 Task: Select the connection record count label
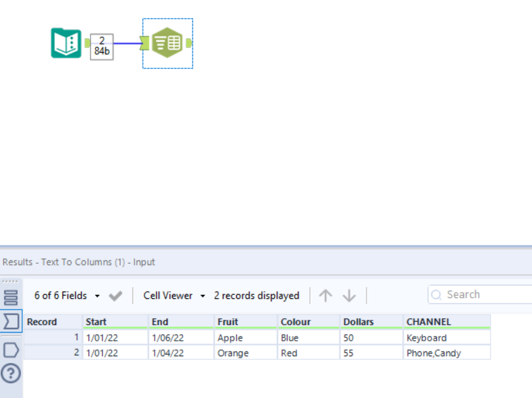pyautogui.click(x=102, y=46)
